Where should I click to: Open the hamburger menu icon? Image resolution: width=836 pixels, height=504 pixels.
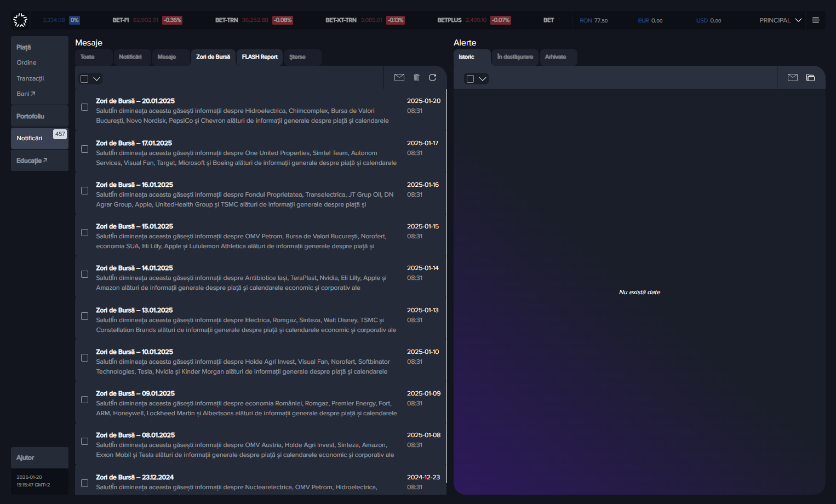pos(816,20)
